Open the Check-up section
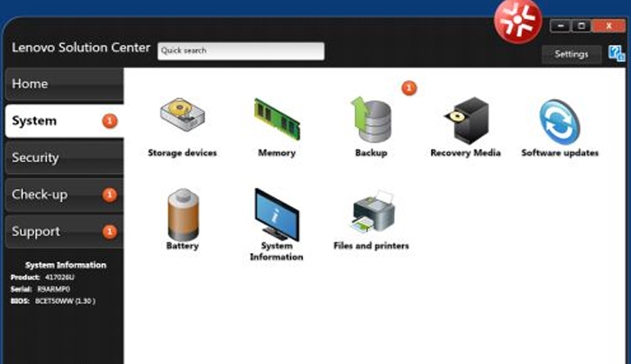The image size is (631, 364). point(64,195)
